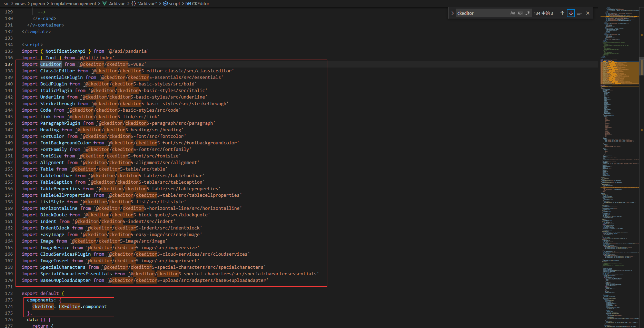Click the match count '134 中的 3'
Image resolution: width=644 pixels, height=328 pixels.
[x=543, y=13]
